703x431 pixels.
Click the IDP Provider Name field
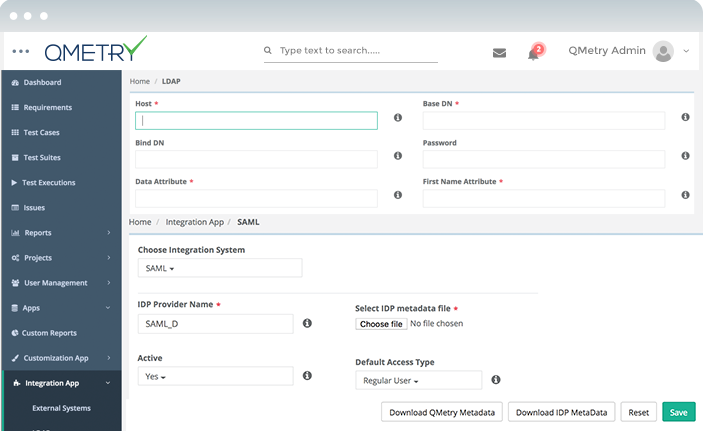pyautogui.click(x=215, y=324)
